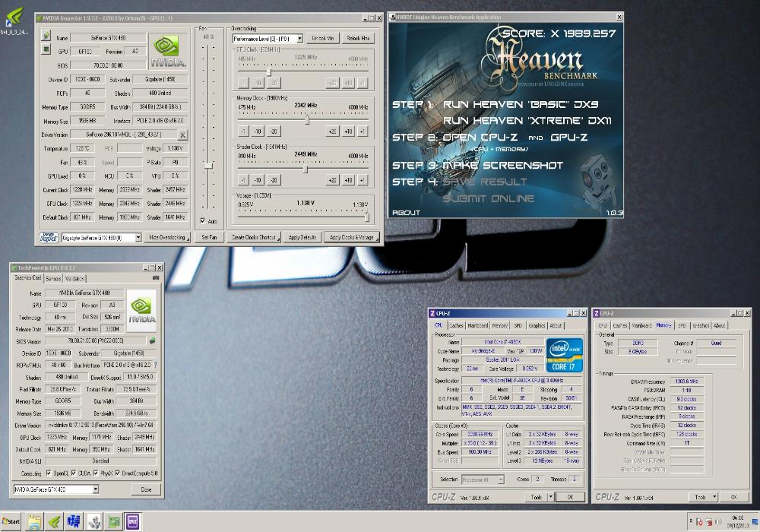
Task: Click the camera screenshot icon in GPU-Z
Action: pyautogui.click(x=156, y=277)
